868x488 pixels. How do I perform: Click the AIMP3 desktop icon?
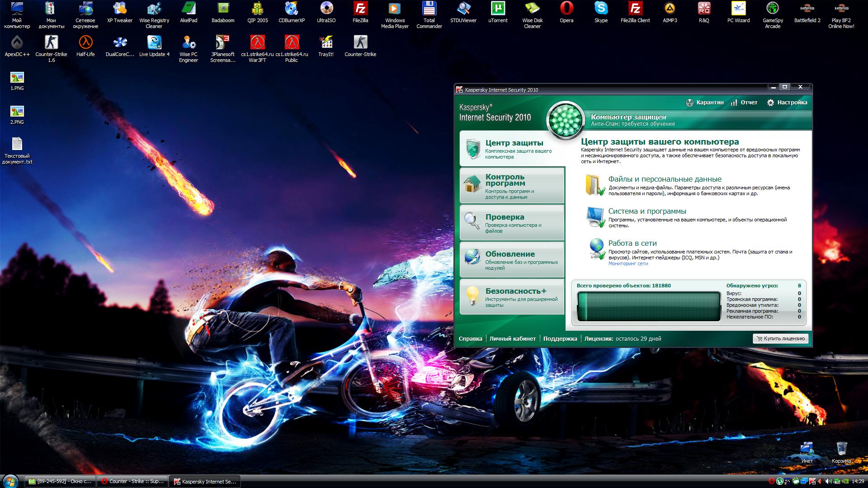click(670, 13)
